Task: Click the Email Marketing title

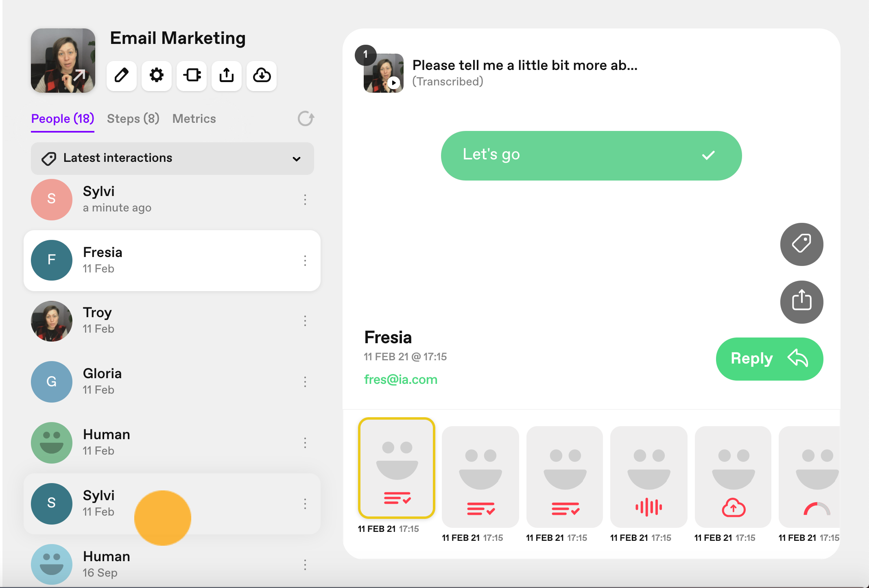Action: tap(178, 38)
